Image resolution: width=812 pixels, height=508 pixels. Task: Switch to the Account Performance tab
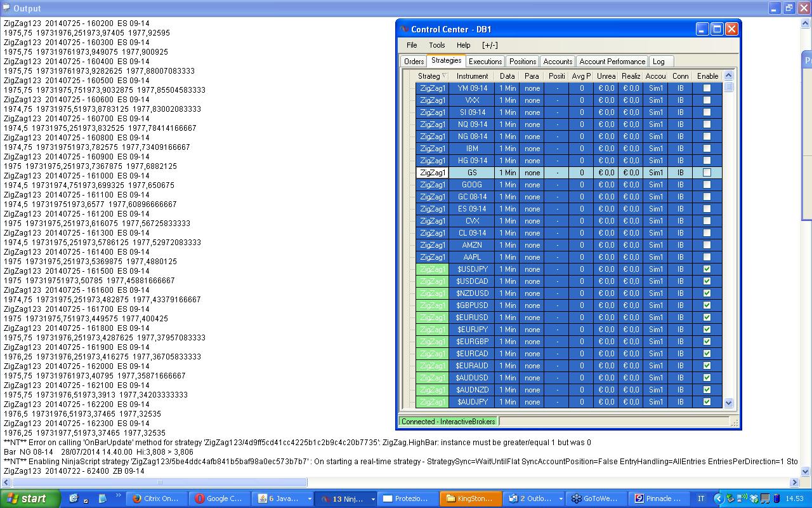612,62
